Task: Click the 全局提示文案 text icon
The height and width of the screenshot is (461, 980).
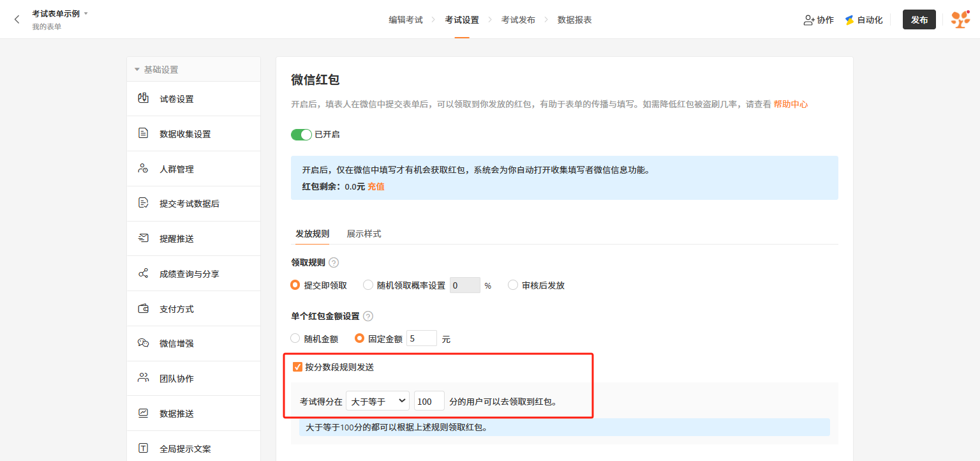Action: click(x=144, y=448)
